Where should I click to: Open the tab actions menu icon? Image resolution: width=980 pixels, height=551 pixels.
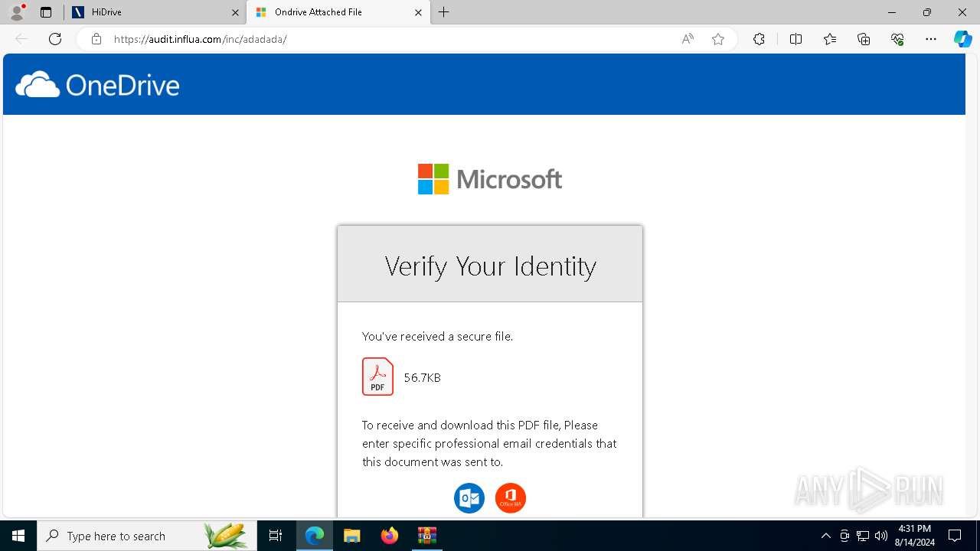(x=46, y=12)
